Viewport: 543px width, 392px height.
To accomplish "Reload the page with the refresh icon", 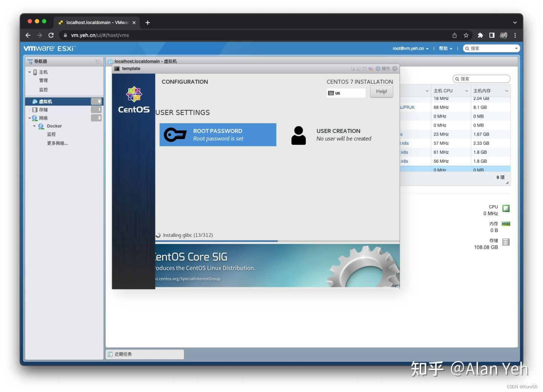I will [51, 35].
